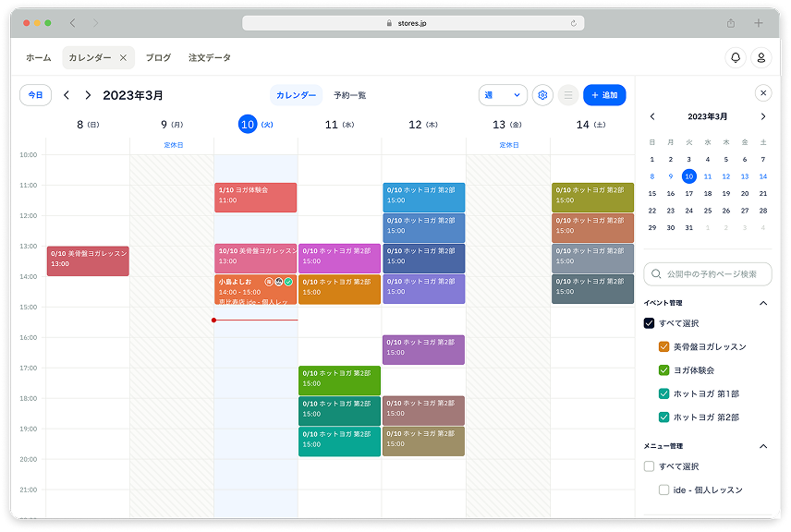791x532 pixels.
Task: Collapse the イベント管理 section
Action: (x=763, y=303)
